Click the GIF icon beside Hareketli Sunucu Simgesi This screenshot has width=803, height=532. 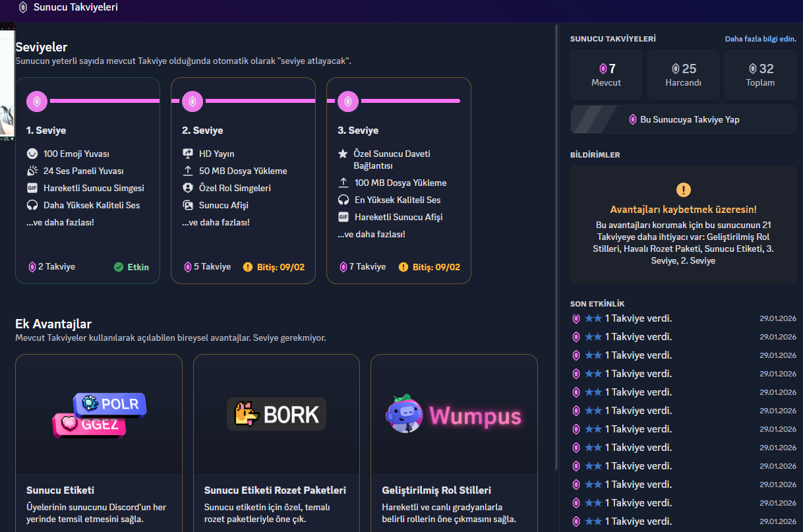[32, 188]
